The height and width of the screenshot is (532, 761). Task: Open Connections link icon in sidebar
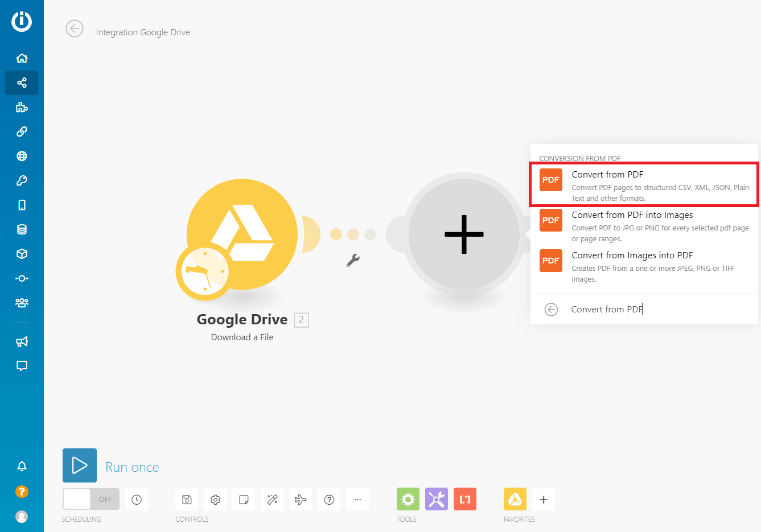[22, 131]
